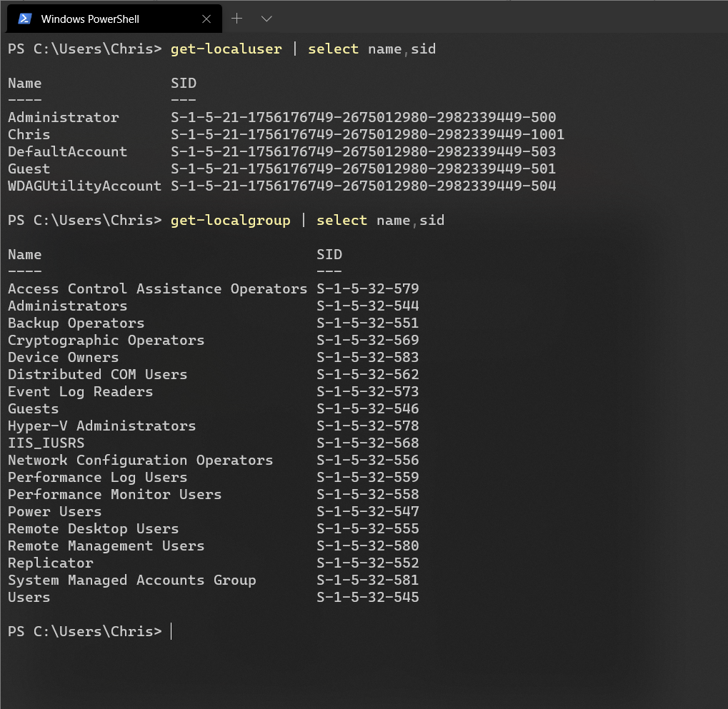This screenshot has height=709, width=728.
Task: Click the Remote Desktop Users group
Action: [94, 530]
